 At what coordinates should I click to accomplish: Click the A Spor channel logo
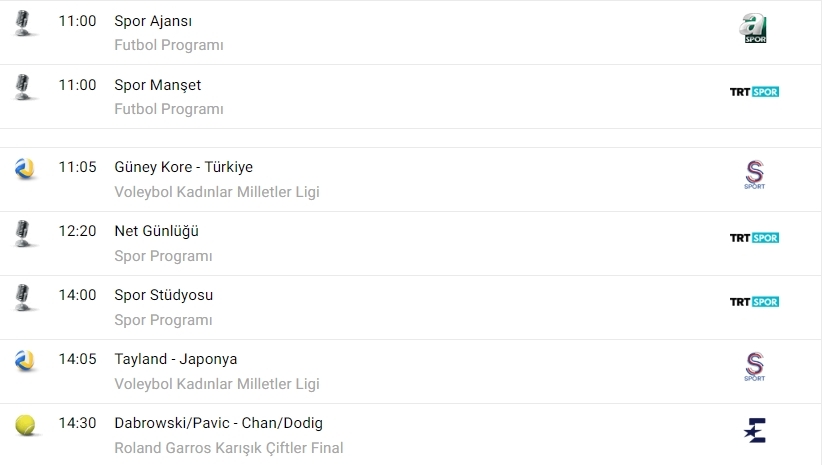[754, 30]
